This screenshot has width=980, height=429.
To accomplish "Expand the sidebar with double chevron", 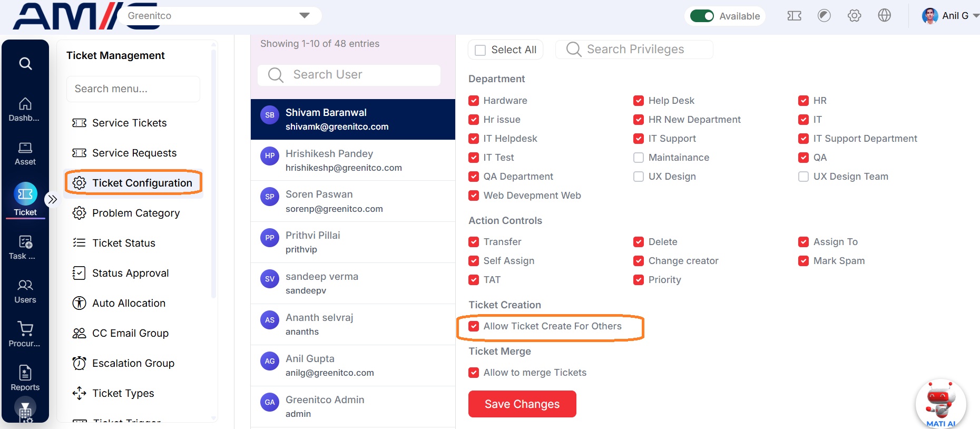I will (x=52, y=199).
